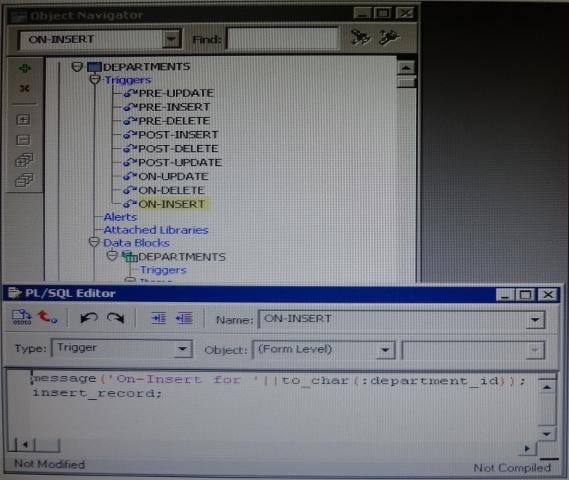Click the red Delete X icon
This screenshot has width=569, height=480.
(x=24, y=88)
